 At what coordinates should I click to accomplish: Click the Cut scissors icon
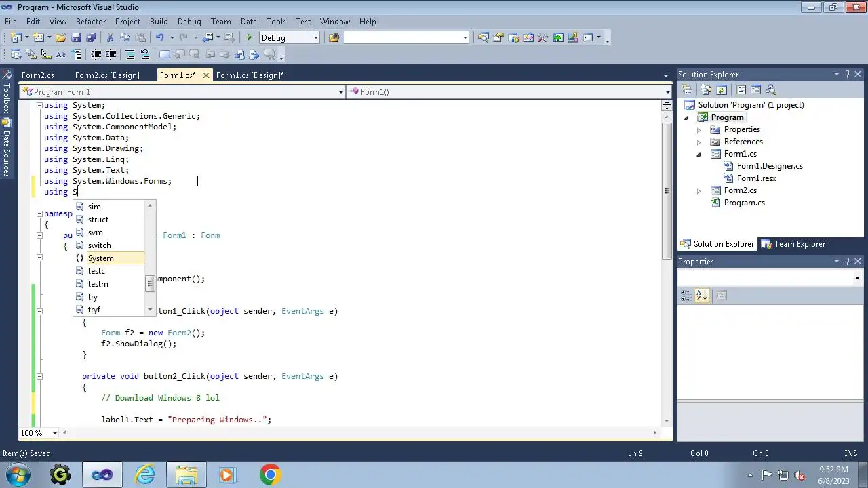(110, 37)
